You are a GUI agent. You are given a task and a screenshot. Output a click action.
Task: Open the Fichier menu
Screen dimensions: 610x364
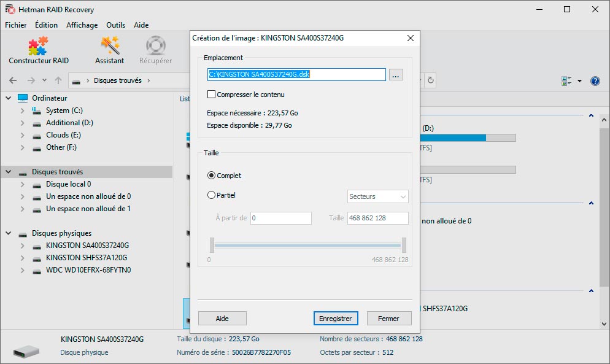[15, 25]
